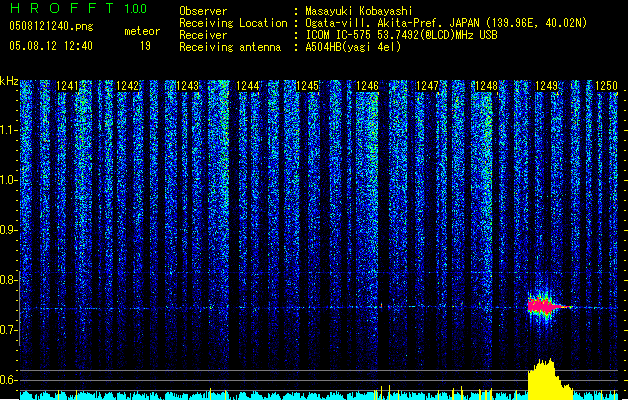Click the 1245 time marker
The height and width of the screenshot is (400, 629).
point(307,86)
